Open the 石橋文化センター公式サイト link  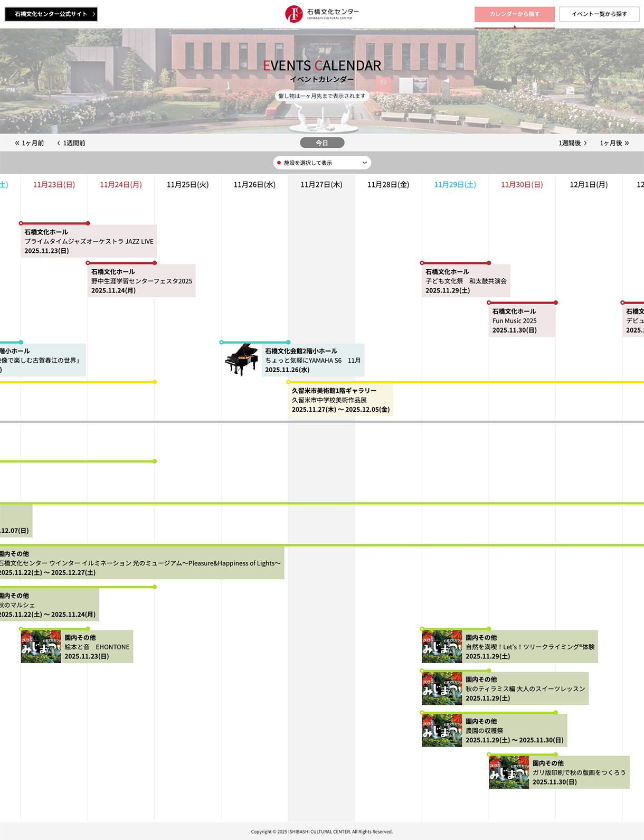(x=51, y=14)
